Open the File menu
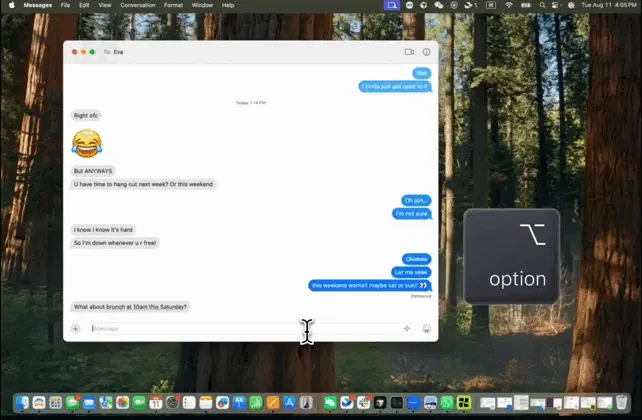 [x=65, y=5]
